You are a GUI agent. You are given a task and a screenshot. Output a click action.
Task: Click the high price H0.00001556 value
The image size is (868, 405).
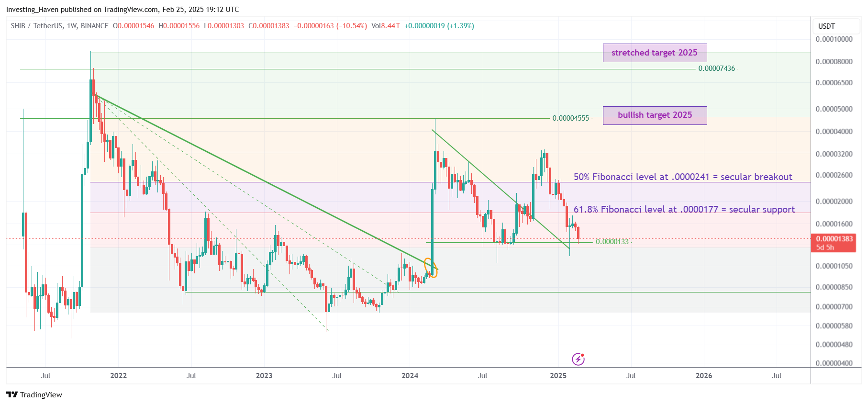[x=179, y=26]
